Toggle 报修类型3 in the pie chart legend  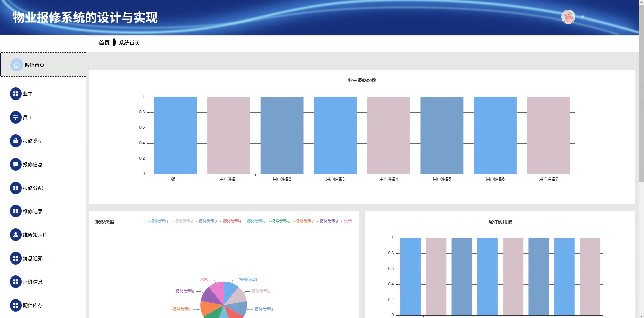point(207,221)
